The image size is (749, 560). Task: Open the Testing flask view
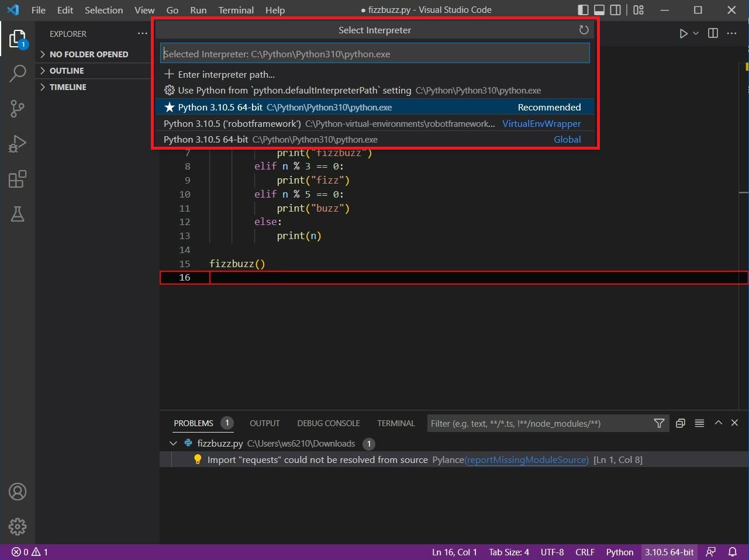click(18, 214)
